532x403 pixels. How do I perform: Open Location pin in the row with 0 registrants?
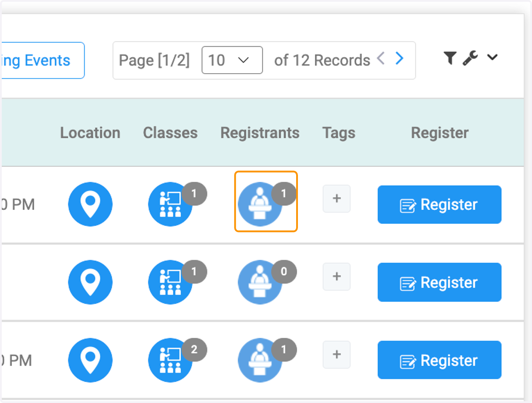[90, 282]
